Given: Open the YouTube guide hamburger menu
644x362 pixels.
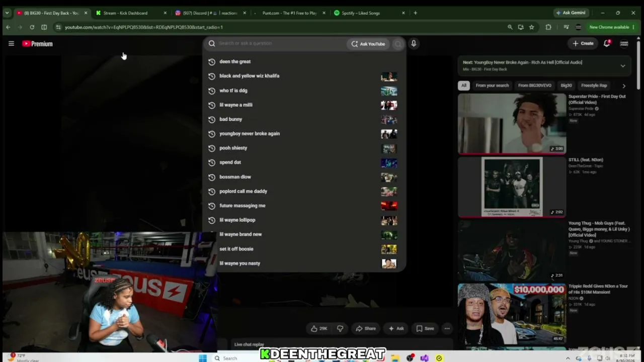Looking at the screenshot, I should 11,44.
